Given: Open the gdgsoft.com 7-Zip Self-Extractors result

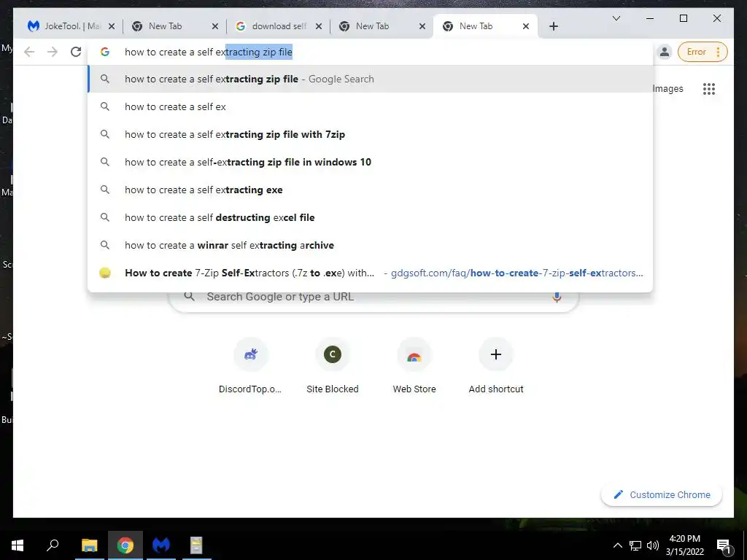Looking at the screenshot, I should (371, 273).
